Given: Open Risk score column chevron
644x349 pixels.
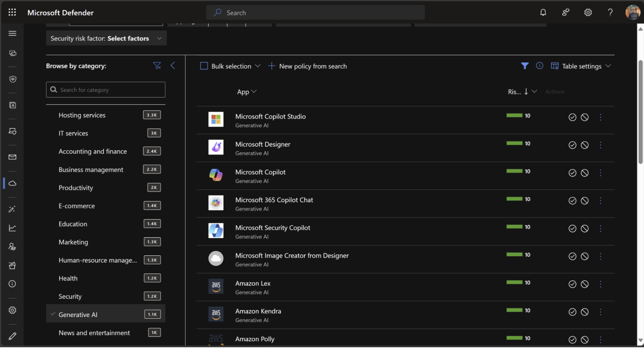Looking at the screenshot, I should point(534,91).
